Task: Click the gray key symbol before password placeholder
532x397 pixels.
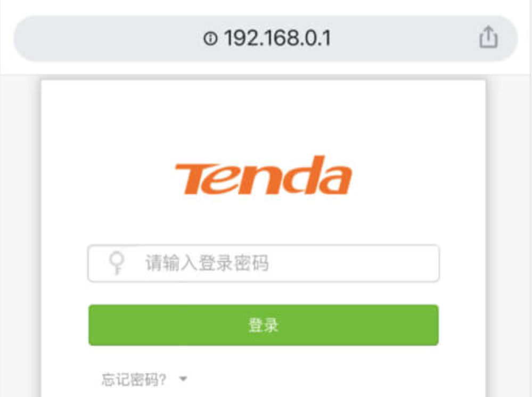Action: 117,263
